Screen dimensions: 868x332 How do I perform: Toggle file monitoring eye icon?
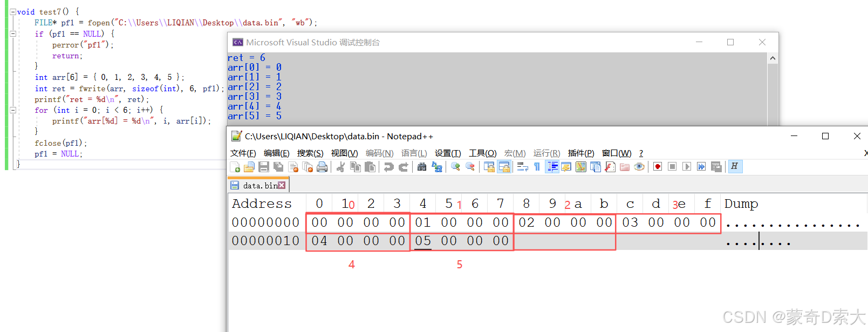[639, 167]
